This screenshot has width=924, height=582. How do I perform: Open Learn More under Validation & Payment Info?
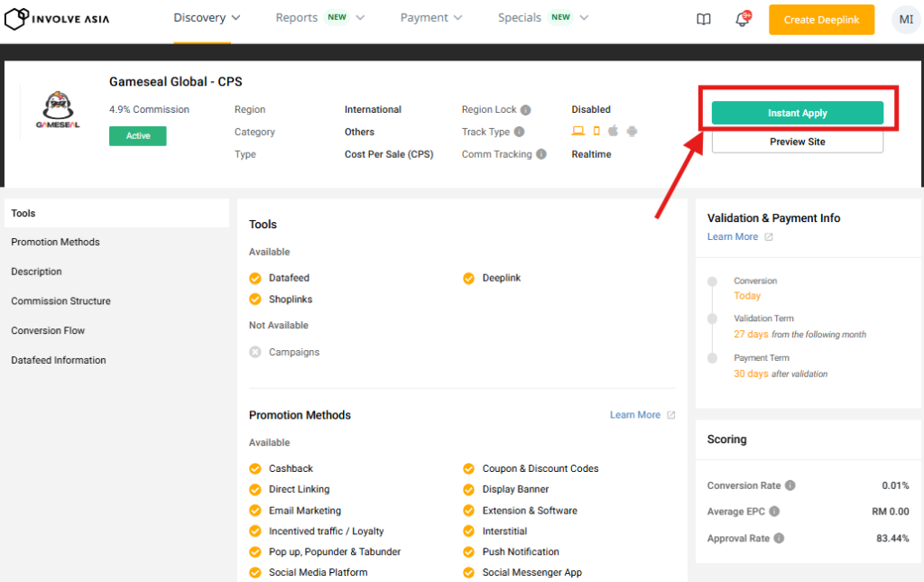pos(733,236)
